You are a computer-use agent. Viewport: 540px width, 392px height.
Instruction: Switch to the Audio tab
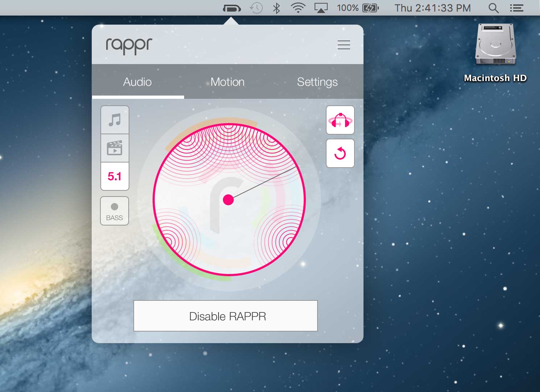pos(137,82)
